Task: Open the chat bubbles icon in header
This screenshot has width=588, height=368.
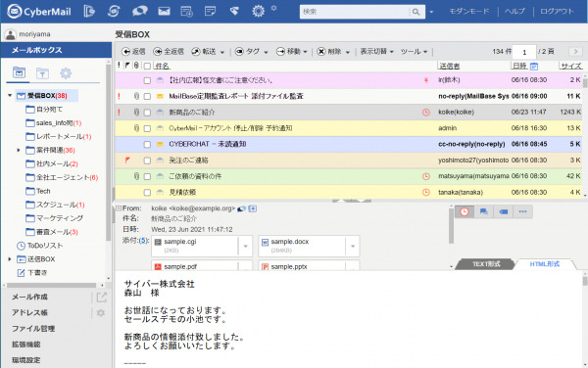Action: 139,11
